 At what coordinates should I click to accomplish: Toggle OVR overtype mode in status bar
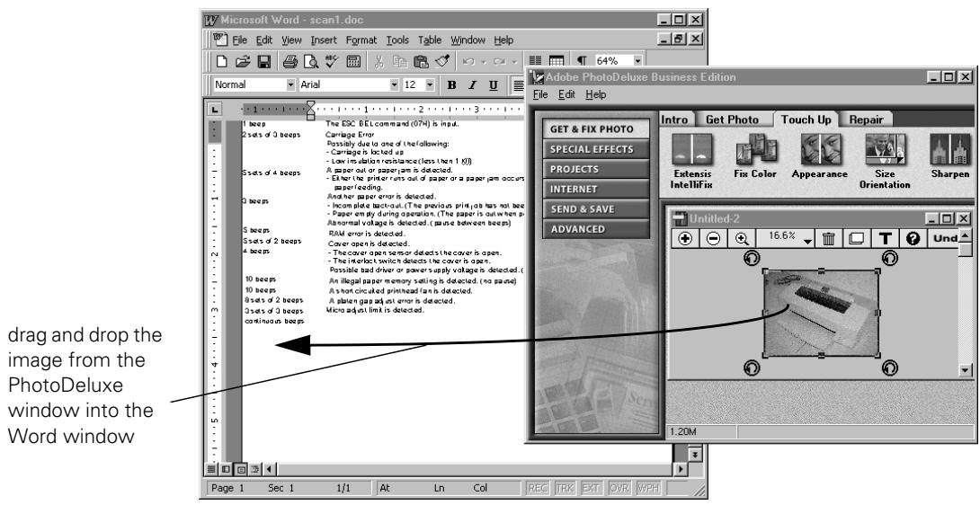point(619,488)
